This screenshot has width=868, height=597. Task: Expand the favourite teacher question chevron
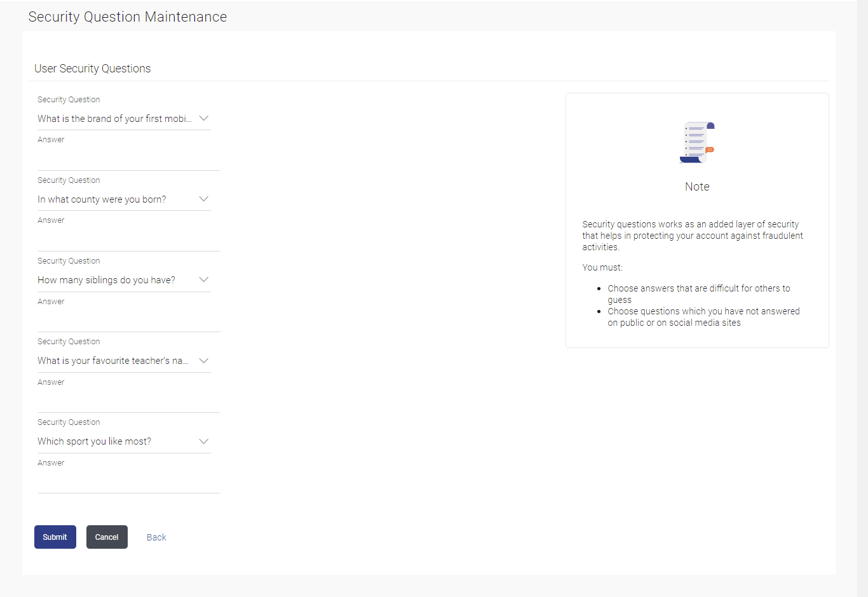(x=203, y=361)
